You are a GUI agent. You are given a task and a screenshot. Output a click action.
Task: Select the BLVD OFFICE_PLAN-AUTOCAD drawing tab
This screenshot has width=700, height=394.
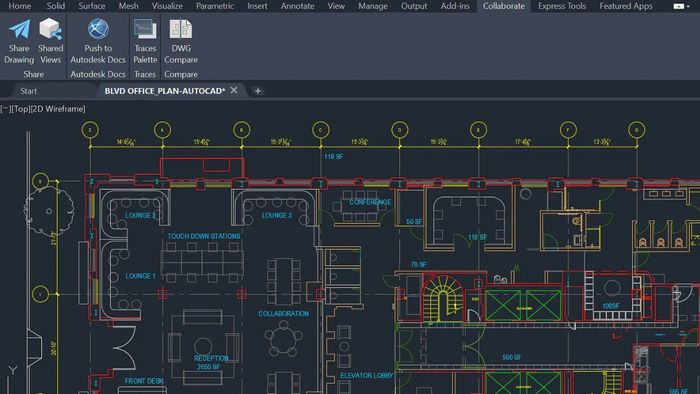click(165, 91)
